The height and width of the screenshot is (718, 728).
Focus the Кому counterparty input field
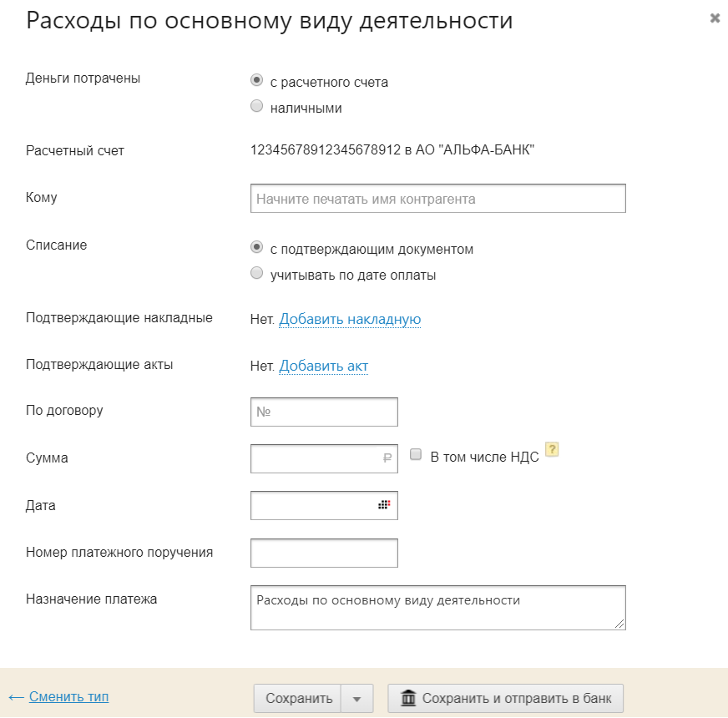437,199
